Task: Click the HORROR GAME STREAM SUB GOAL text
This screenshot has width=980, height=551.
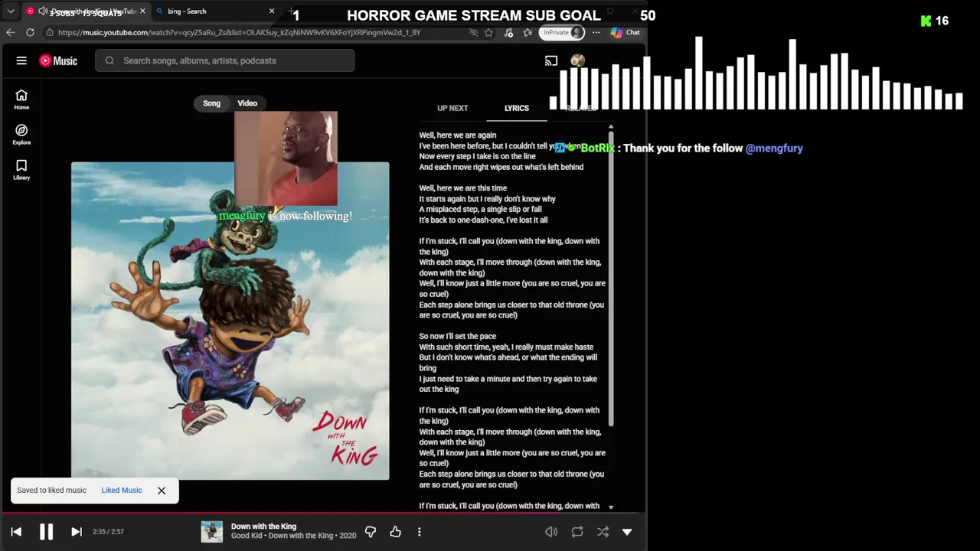Action: (474, 15)
